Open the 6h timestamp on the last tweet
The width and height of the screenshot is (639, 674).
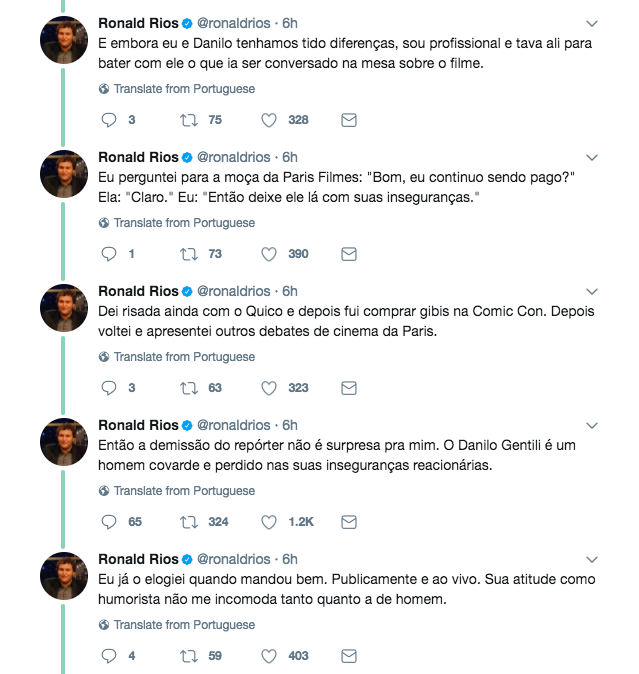[290, 559]
